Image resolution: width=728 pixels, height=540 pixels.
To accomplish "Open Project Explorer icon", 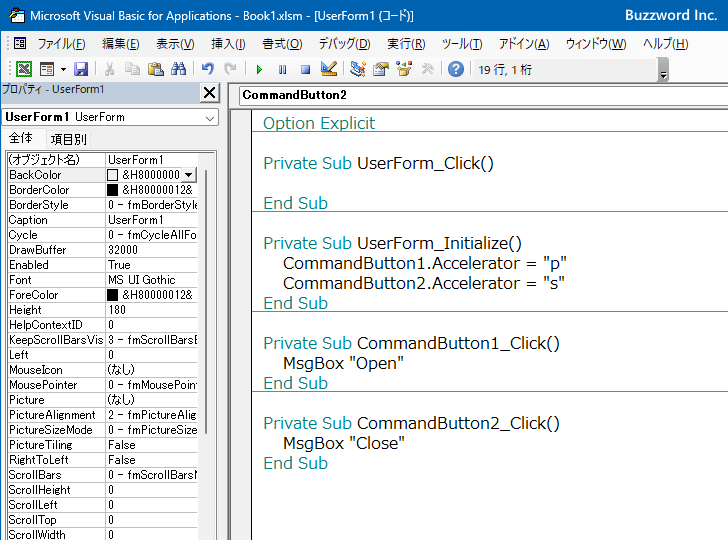I will (x=358, y=69).
